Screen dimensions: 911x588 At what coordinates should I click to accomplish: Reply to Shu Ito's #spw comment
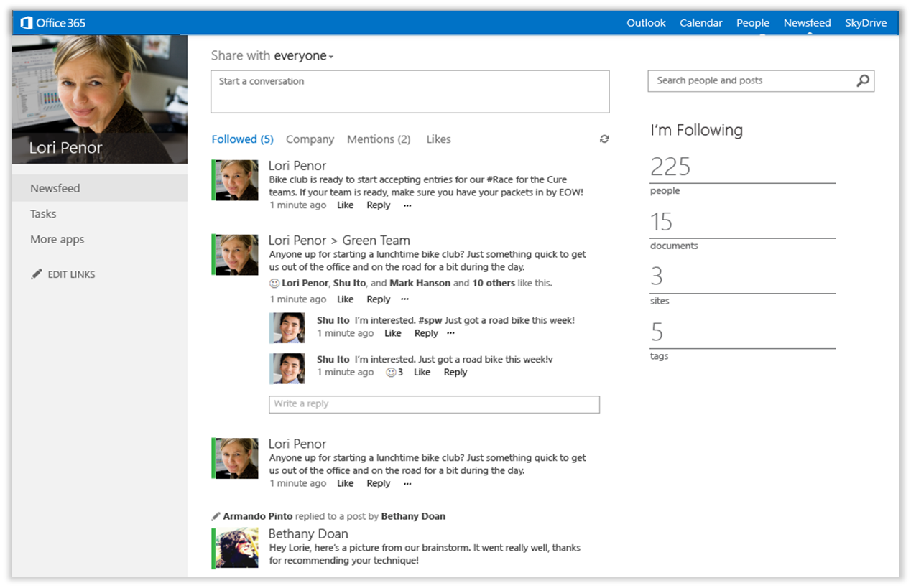(x=426, y=333)
